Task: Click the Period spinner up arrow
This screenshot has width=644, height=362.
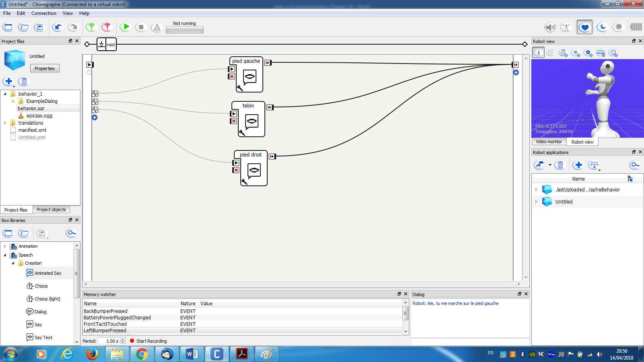Action: pyautogui.click(x=123, y=339)
